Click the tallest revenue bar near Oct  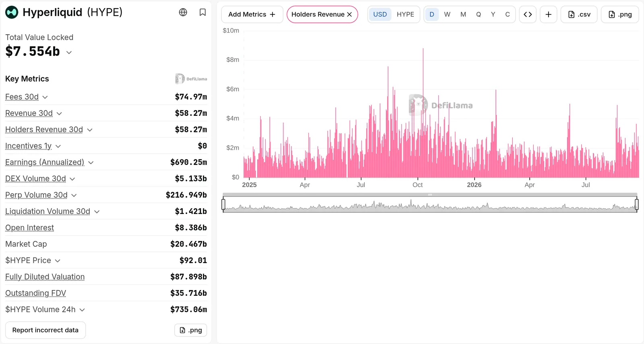click(423, 113)
